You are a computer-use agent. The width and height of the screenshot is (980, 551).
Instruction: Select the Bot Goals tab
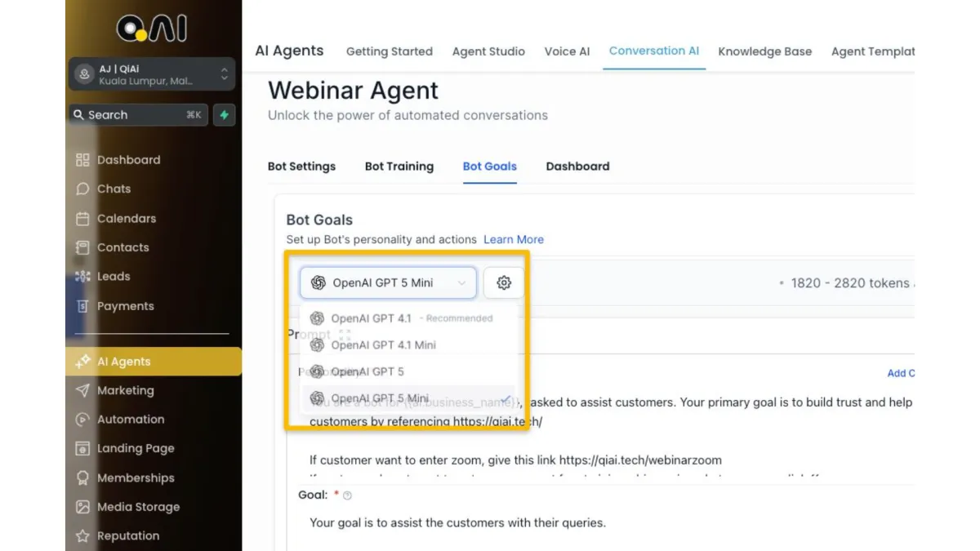(490, 167)
